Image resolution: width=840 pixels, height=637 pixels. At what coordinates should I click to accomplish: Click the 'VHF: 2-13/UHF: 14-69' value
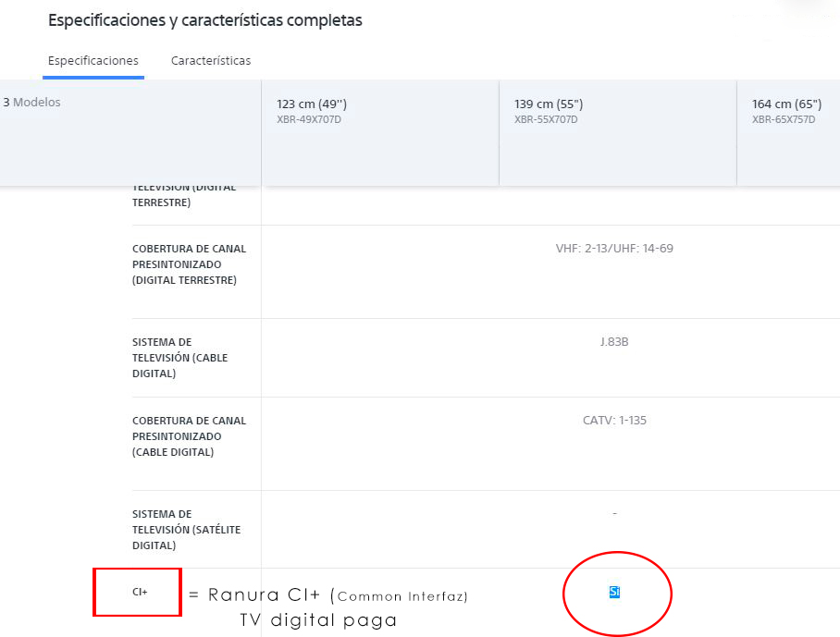tap(614, 249)
